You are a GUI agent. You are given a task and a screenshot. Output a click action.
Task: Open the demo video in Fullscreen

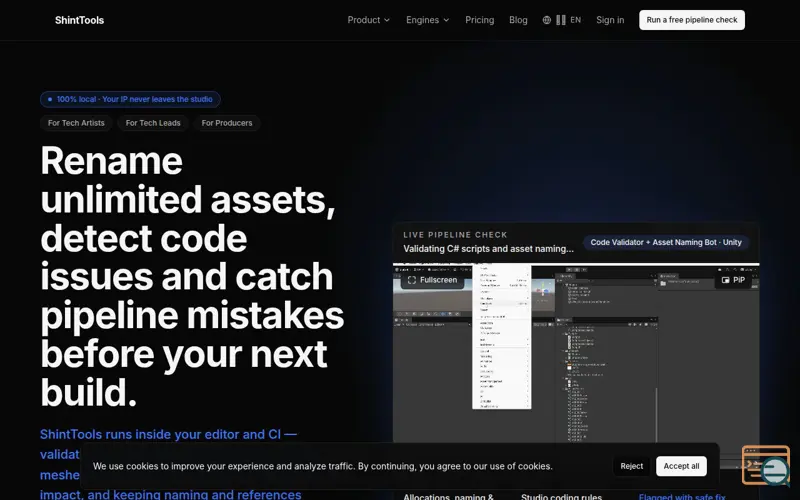tap(432, 280)
